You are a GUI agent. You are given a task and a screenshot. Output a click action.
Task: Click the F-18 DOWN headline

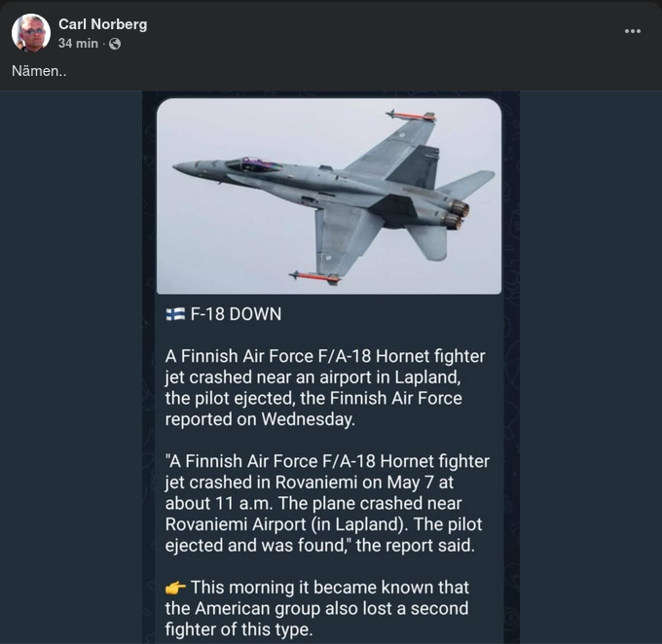tap(236, 314)
